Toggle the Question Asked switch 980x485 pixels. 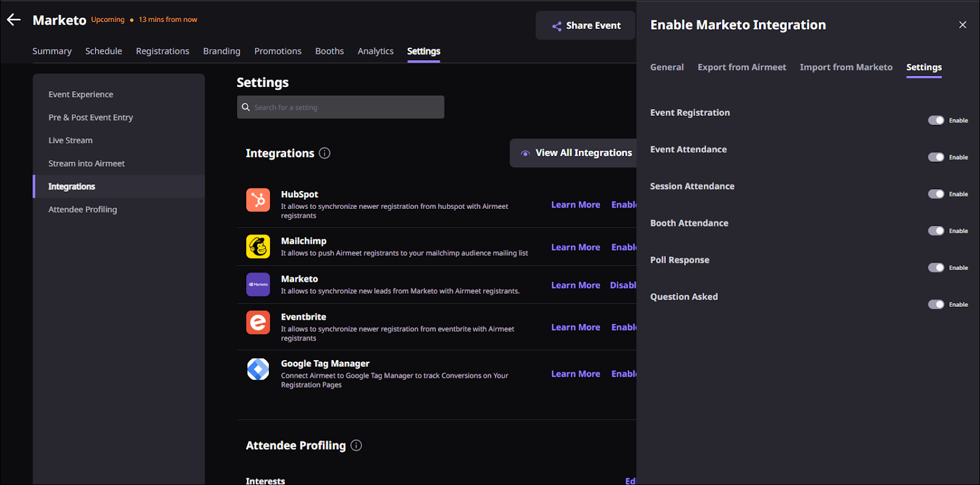(x=936, y=304)
